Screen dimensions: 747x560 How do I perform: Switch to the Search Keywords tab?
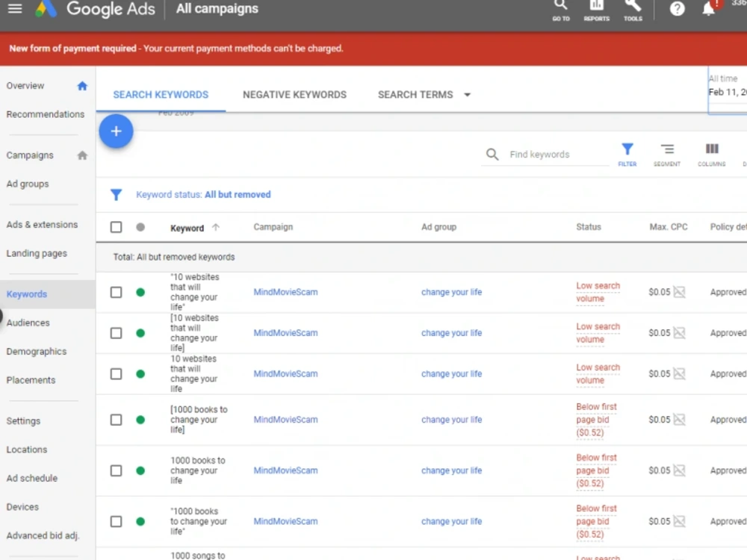[x=161, y=95]
